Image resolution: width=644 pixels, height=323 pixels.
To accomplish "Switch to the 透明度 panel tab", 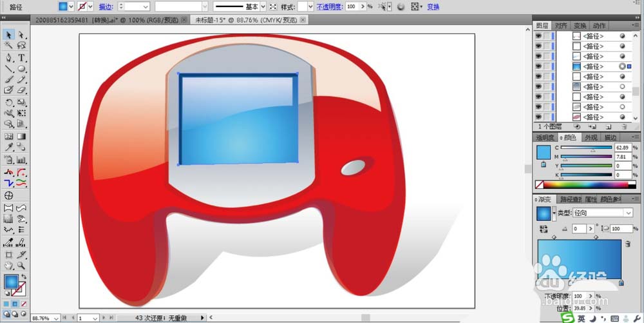I will point(545,138).
